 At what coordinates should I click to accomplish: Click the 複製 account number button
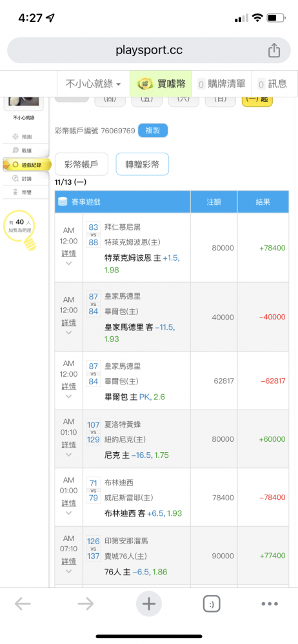pos(153,131)
